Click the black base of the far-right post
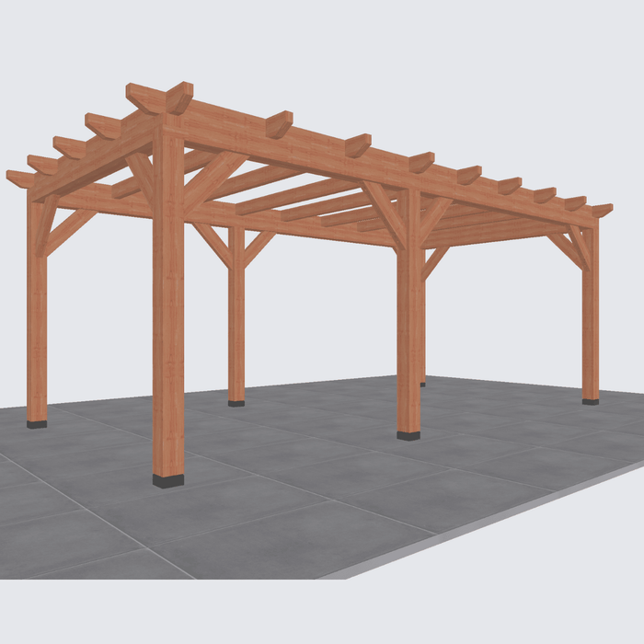 (x=591, y=402)
